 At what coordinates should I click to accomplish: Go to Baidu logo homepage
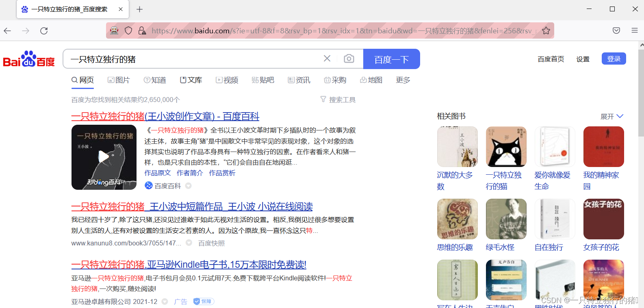tap(29, 59)
